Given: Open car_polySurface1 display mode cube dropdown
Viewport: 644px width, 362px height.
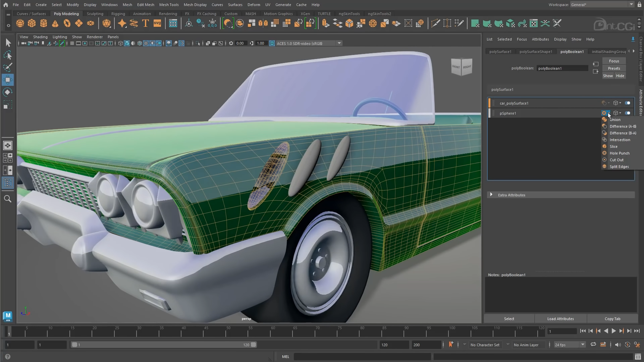Looking at the screenshot, I should click(x=617, y=103).
